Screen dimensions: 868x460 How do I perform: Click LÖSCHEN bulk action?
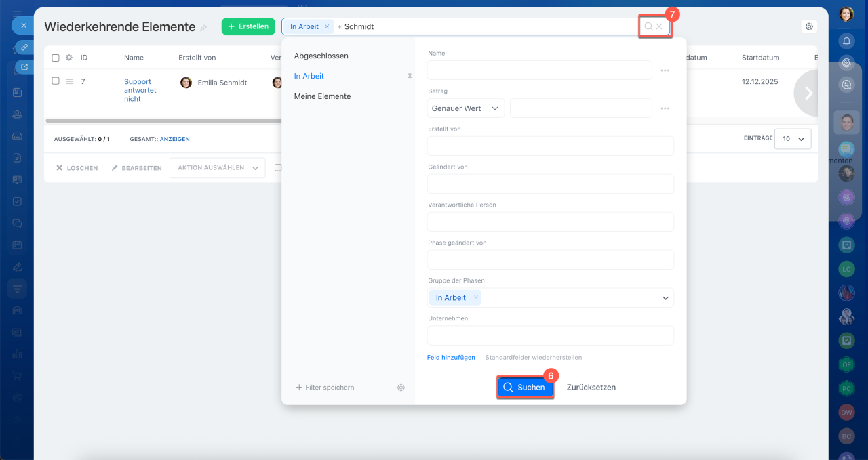(x=77, y=168)
